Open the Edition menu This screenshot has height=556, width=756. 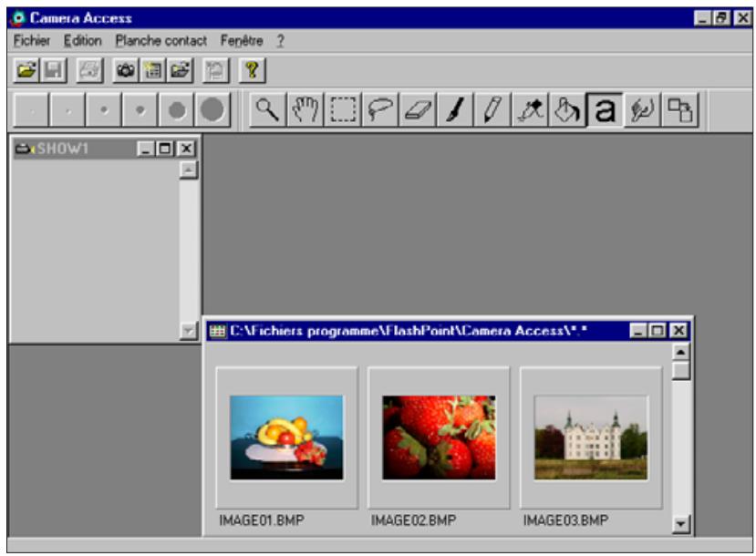point(82,41)
